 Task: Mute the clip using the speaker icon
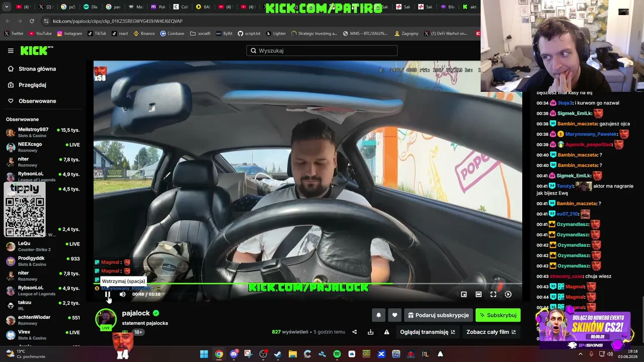pos(122,295)
